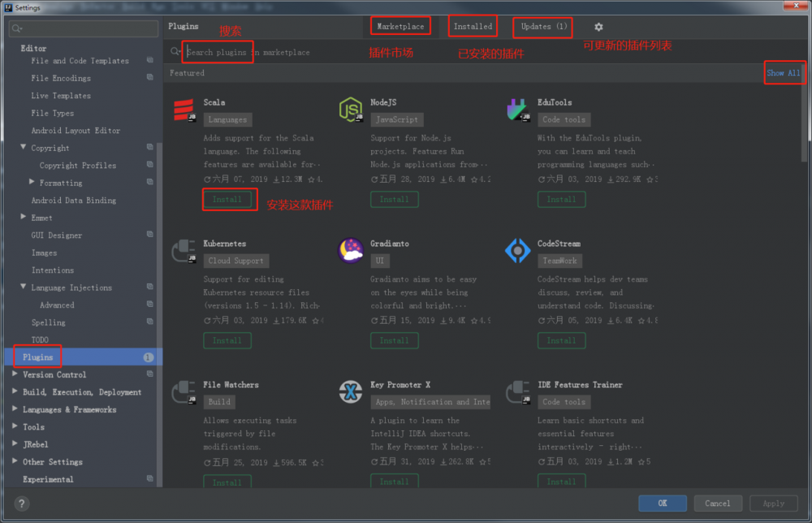Click the OK button
The height and width of the screenshot is (523, 812).
[x=663, y=504]
